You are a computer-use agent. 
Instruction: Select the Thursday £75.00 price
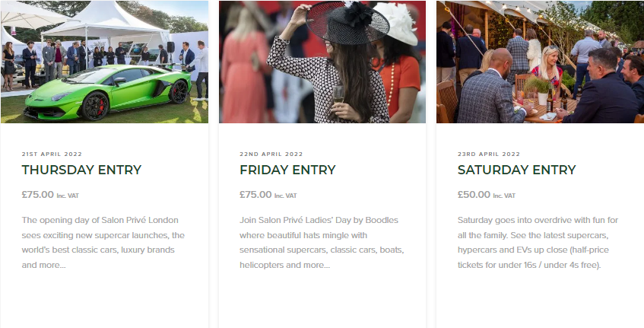click(38, 194)
